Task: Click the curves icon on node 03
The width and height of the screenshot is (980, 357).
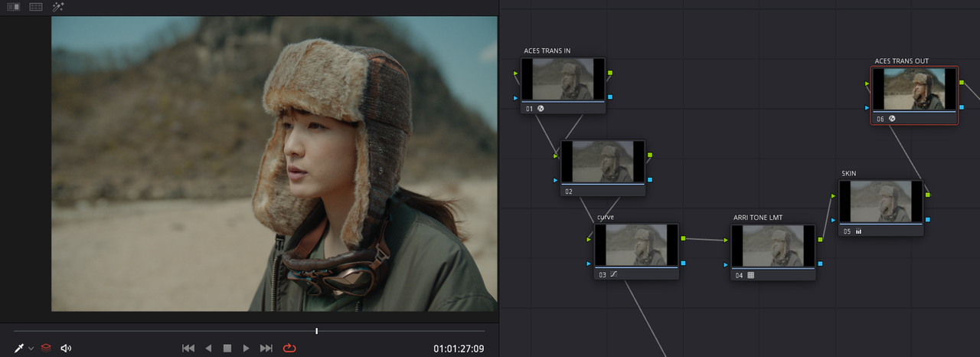Action: pyautogui.click(x=614, y=274)
